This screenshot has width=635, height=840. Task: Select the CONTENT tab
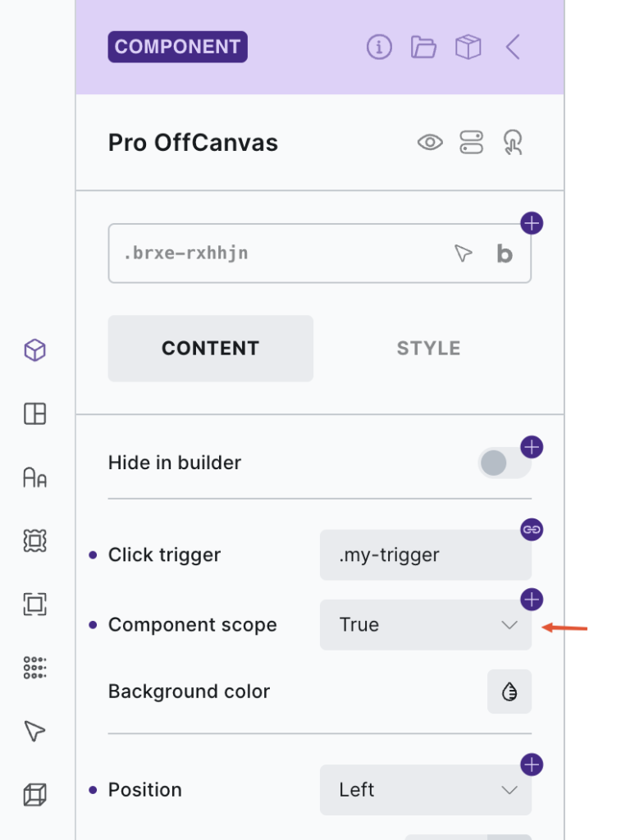(x=210, y=348)
